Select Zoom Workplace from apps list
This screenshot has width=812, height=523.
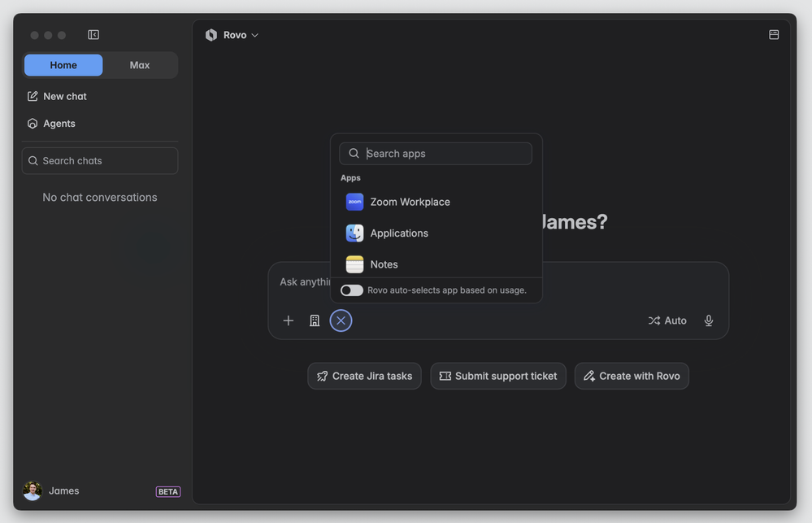click(436, 203)
